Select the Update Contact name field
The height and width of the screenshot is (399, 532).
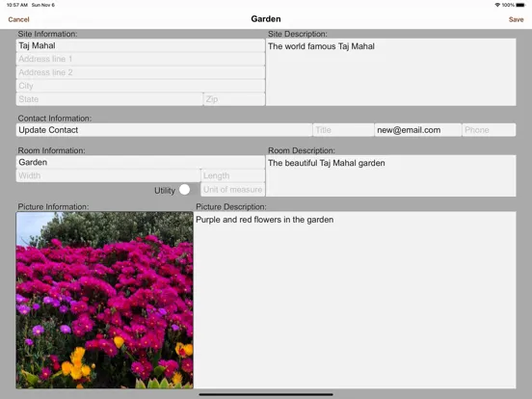[164, 130]
